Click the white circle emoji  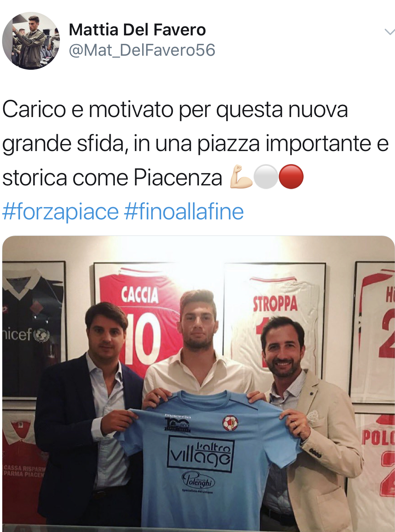[x=266, y=177]
